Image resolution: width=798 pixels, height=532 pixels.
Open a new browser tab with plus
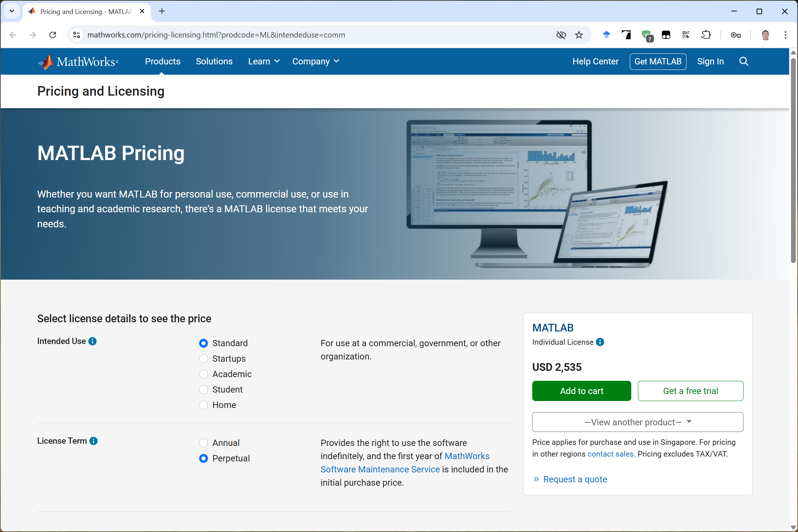tap(162, 11)
